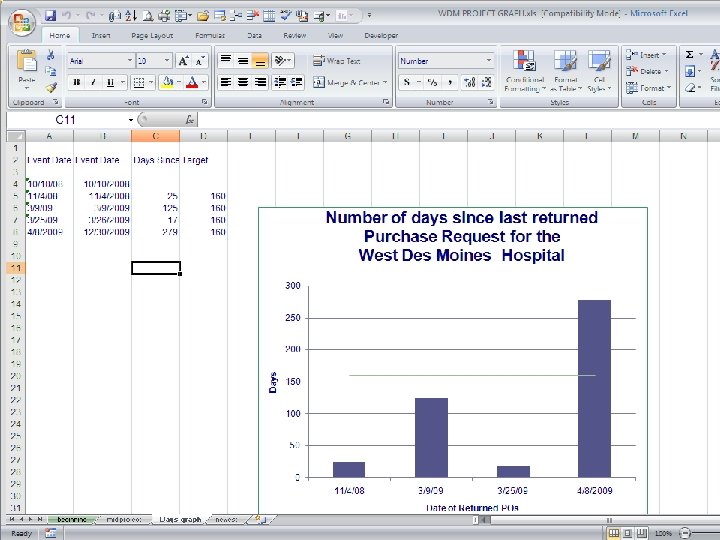Image resolution: width=720 pixels, height=540 pixels.
Task: Toggle Italic formatting
Action: [x=93, y=82]
